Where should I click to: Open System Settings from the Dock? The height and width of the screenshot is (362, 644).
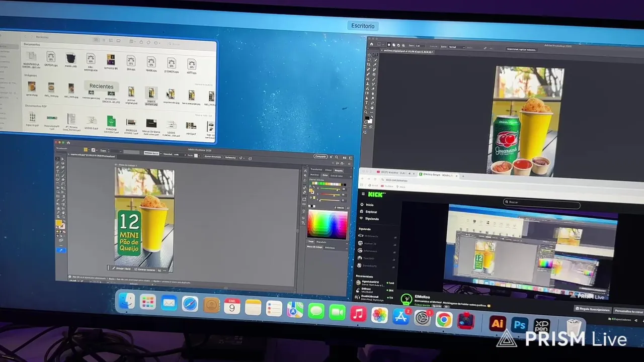tap(423, 318)
